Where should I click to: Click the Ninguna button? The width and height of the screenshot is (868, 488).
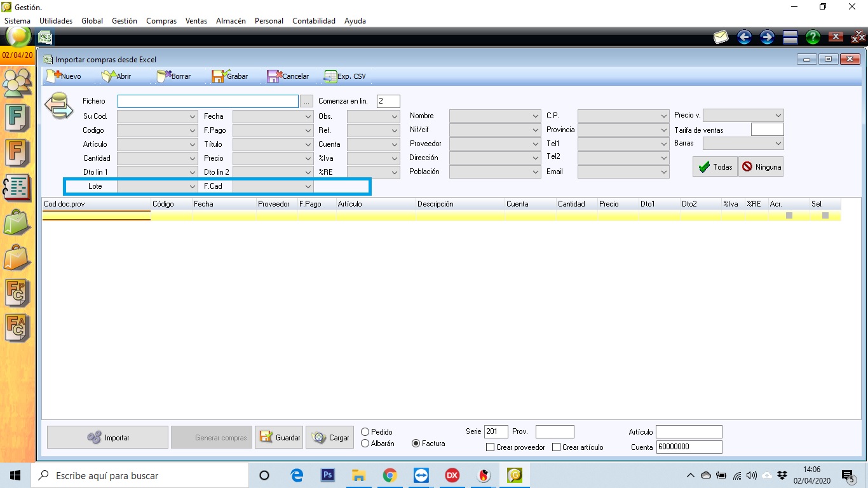(x=761, y=167)
